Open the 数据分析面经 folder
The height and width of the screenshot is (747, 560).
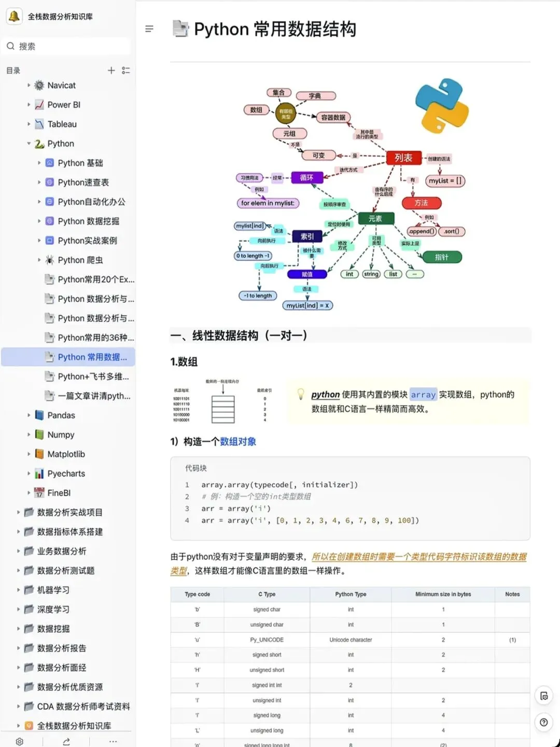tap(62, 668)
